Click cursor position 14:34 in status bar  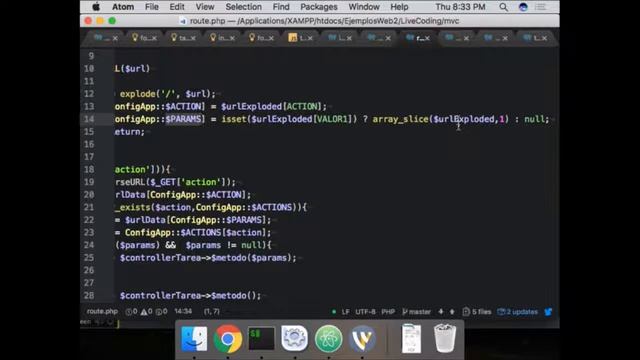[x=183, y=311]
